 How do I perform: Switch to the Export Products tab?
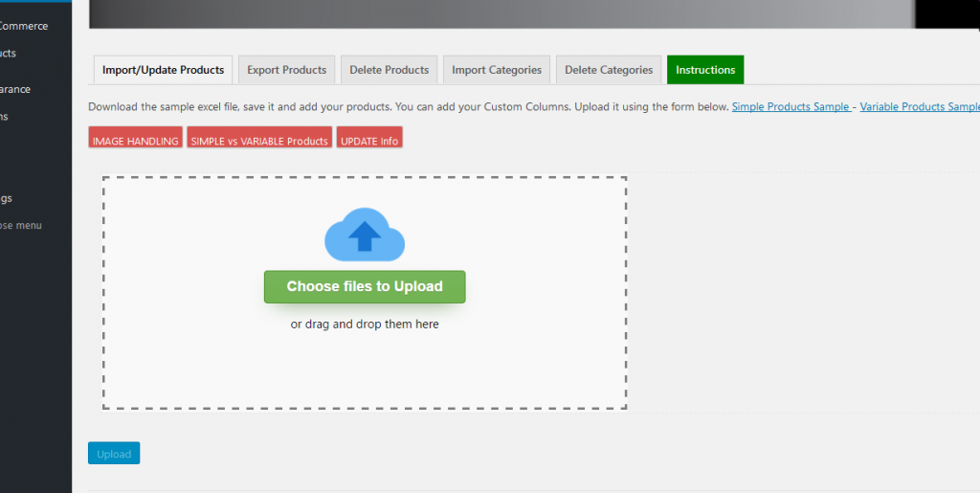pyautogui.click(x=286, y=70)
